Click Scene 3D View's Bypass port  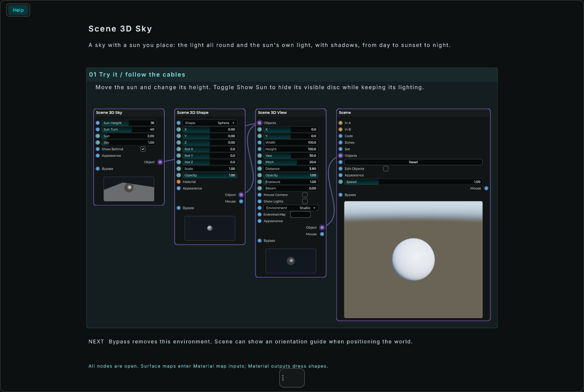coord(260,241)
